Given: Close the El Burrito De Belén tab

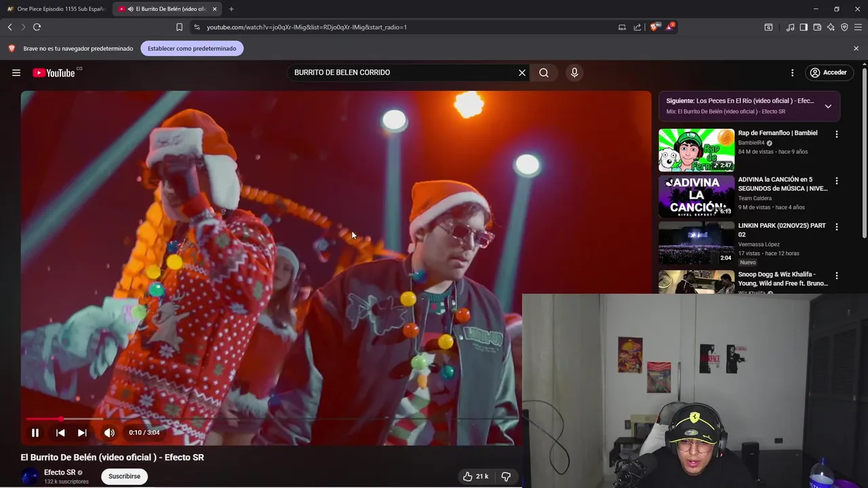Looking at the screenshot, I should pos(214,9).
